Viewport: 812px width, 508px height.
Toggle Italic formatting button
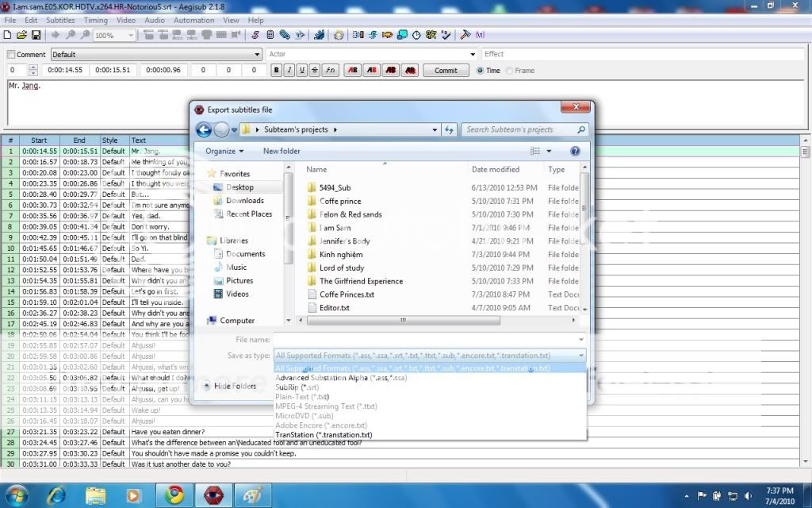[289, 70]
